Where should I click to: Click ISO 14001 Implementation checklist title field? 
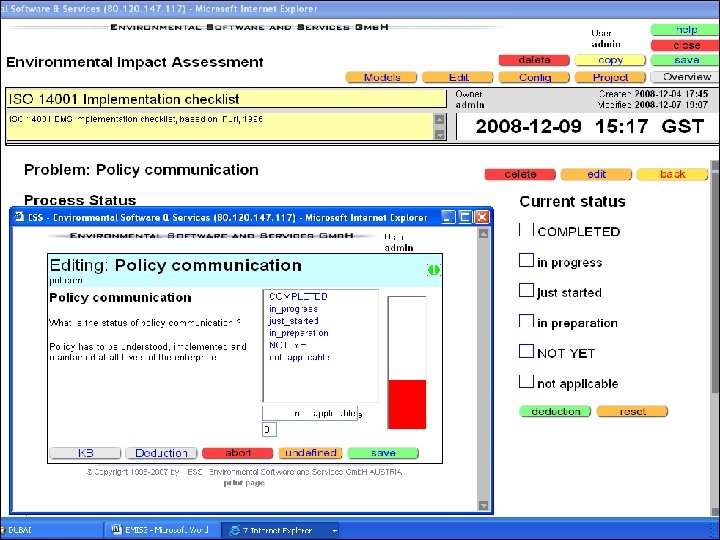[x=226, y=99]
